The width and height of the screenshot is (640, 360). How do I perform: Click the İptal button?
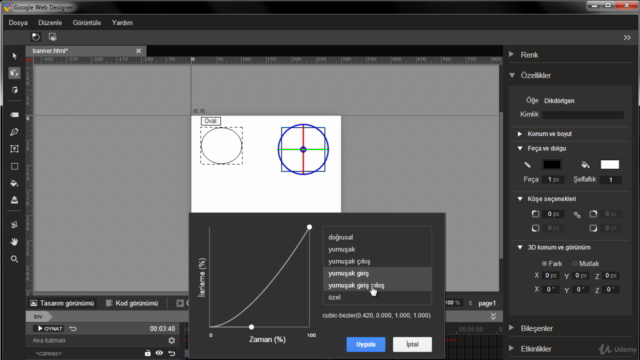coord(412,344)
